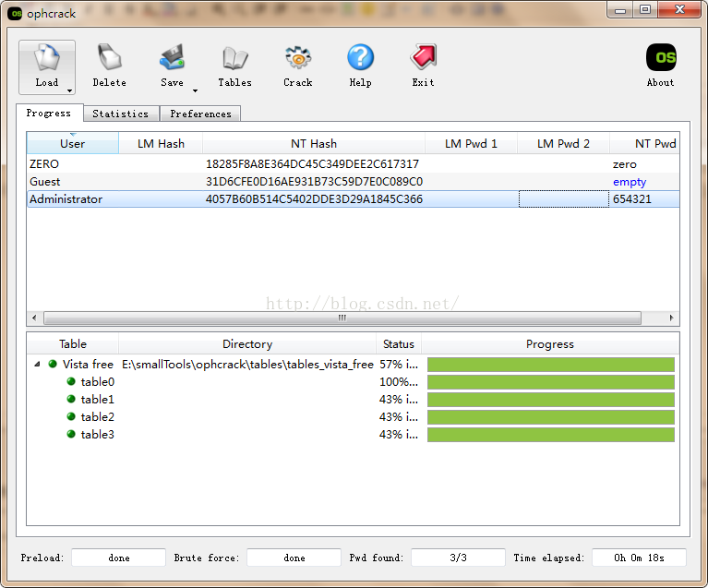Screen dimensions: 708x588
Task: Open the Load dropdown arrow
Action: pos(69,90)
